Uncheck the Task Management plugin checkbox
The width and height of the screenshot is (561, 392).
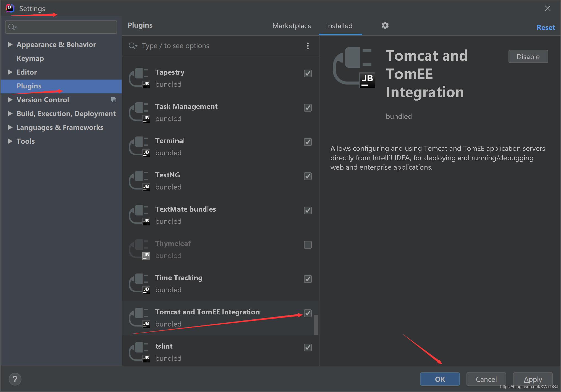coord(308,108)
